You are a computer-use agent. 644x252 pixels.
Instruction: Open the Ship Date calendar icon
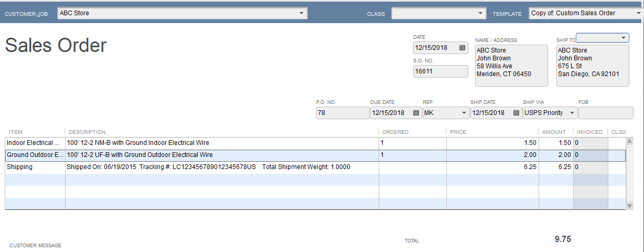pyautogui.click(x=517, y=113)
